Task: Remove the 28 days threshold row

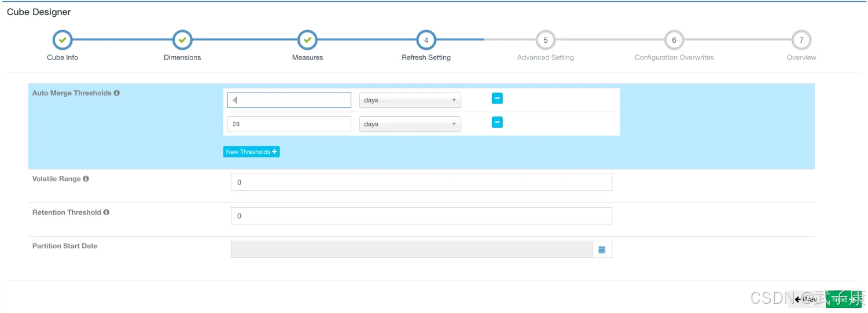Action: pyautogui.click(x=497, y=122)
